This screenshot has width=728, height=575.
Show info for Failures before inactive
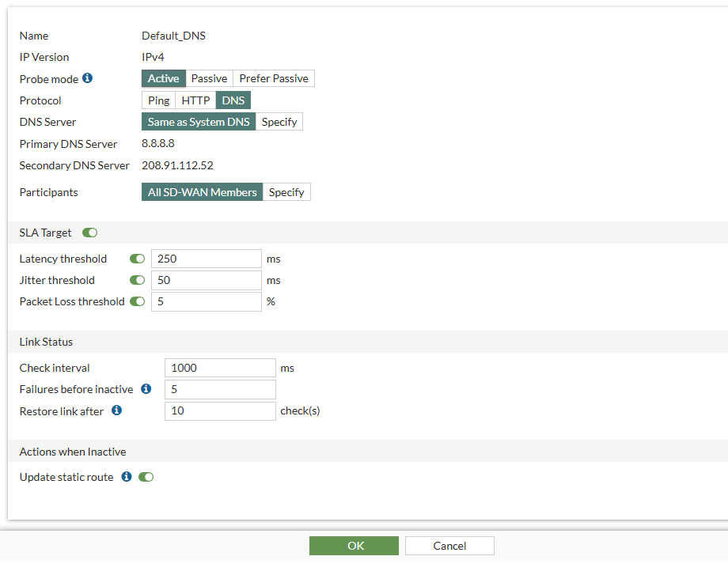pos(146,389)
